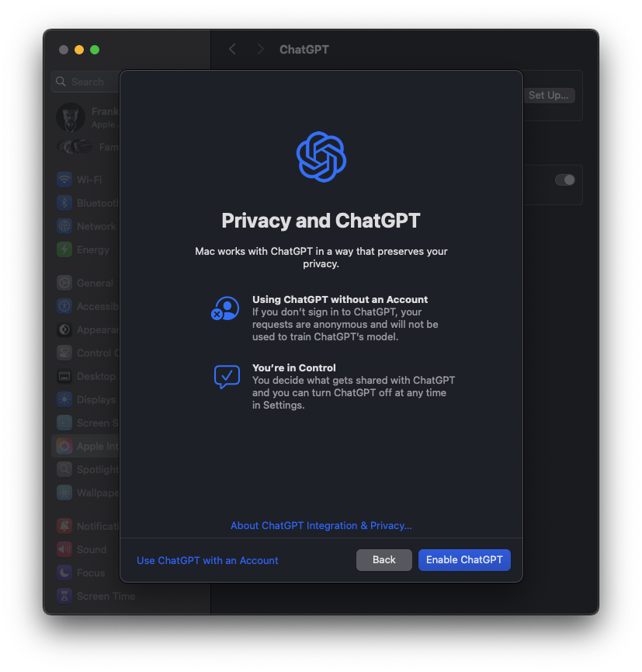Click the Screen Time hourglass icon

pyautogui.click(x=64, y=596)
